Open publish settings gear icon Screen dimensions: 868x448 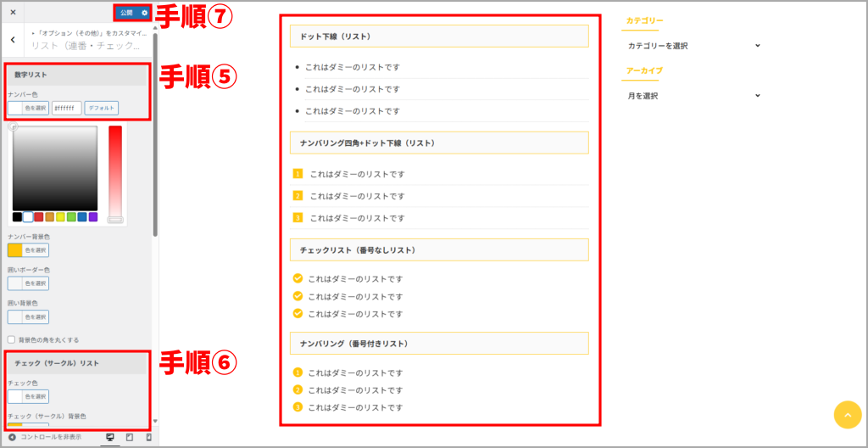pyautogui.click(x=145, y=13)
